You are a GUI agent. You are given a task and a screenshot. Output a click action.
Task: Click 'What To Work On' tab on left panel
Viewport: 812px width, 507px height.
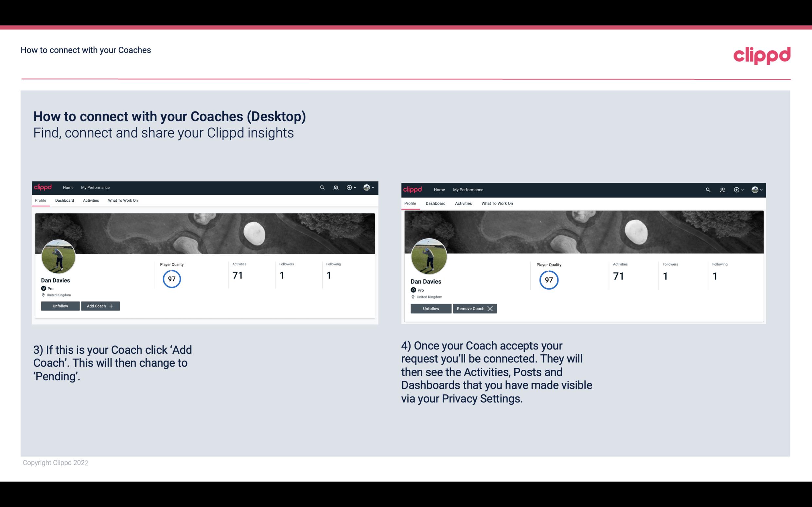(x=122, y=200)
